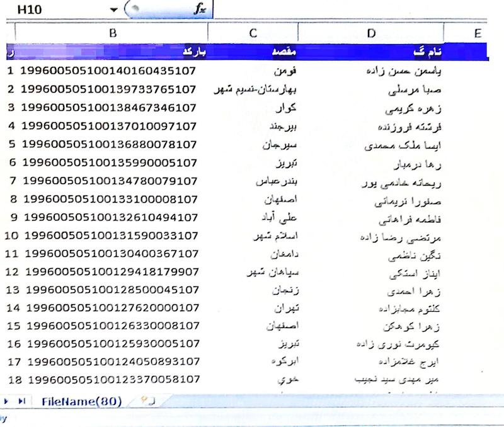Click barcode 199600505100127620000107
504x427 pixels.
pos(113,308)
